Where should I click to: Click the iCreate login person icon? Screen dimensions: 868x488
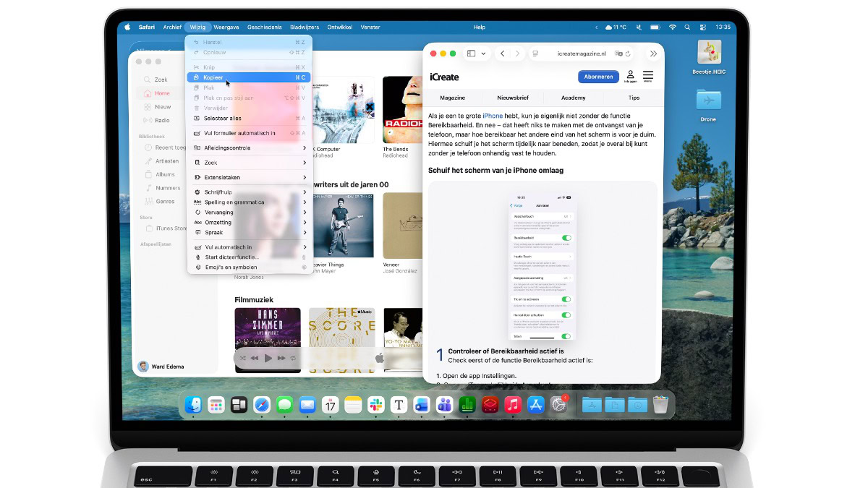click(x=631, y=76)
